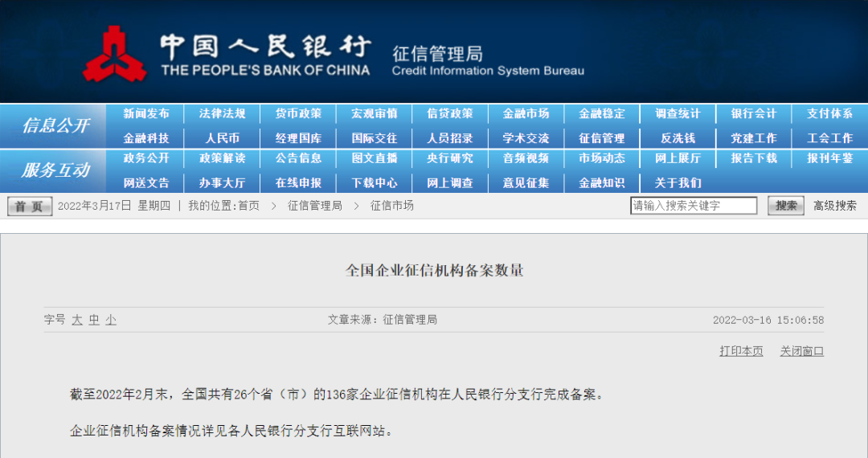The width and height of the screenshot is (868, 458).
Task: Click the 信息公开 section header
Action: [55, 125]
